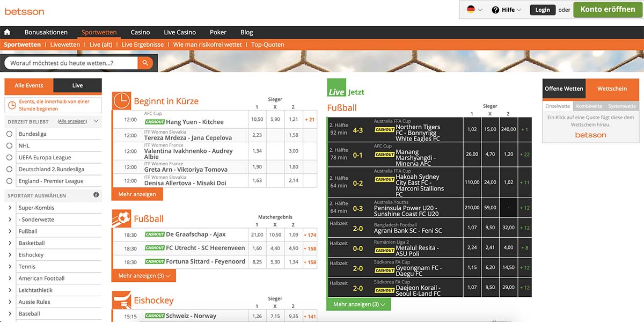Switch to the Wettschein tab
Screen dimensions: 644x322
612,89
